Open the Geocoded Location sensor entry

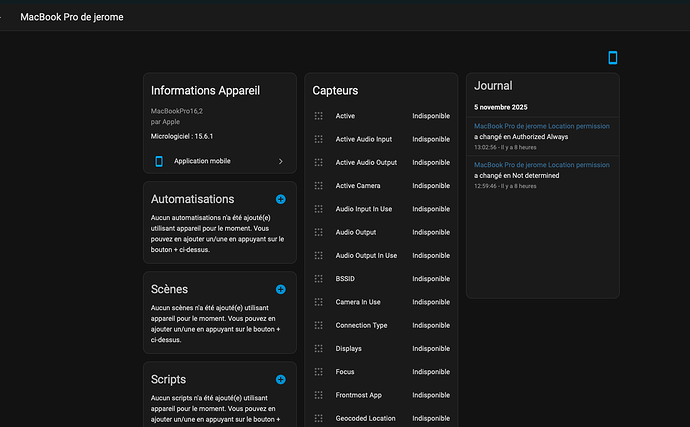point(365,418)
